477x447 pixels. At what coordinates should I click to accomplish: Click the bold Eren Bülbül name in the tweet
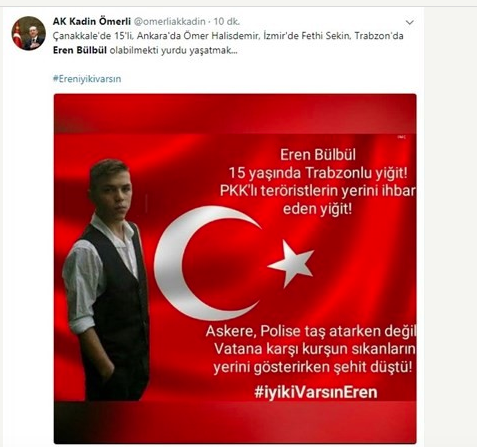80,50
